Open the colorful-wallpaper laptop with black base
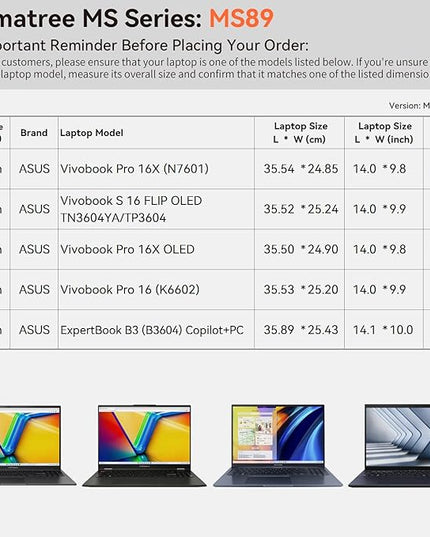 pyautogui.click(x=144, y=446)
